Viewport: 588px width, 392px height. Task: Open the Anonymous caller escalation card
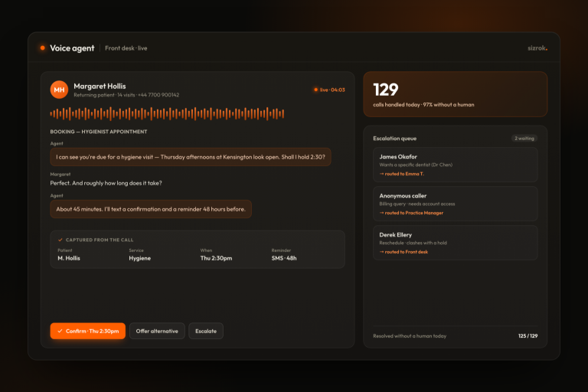coord(456,204)
